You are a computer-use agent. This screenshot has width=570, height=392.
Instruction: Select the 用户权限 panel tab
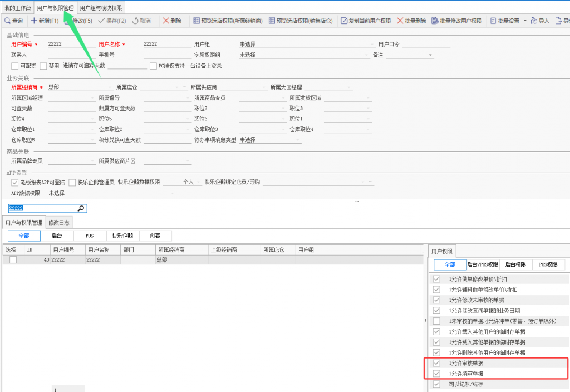click(x=441, y=251)
